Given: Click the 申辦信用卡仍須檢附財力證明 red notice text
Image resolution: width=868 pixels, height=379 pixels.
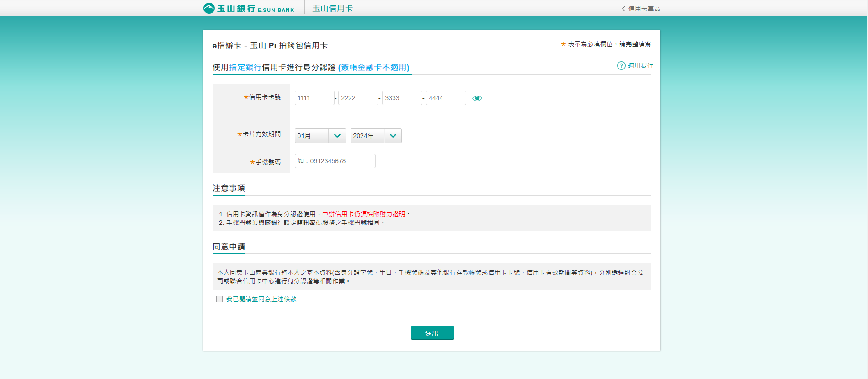Looking at the screenshot, I should point(364,214).
